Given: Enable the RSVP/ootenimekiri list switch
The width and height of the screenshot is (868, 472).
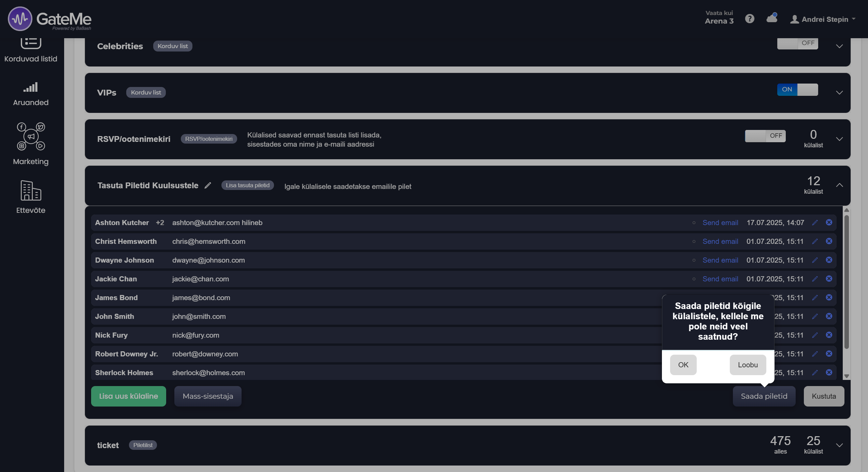Looking at the screenshot, I should pyautogui.click(x=765, y=136).
